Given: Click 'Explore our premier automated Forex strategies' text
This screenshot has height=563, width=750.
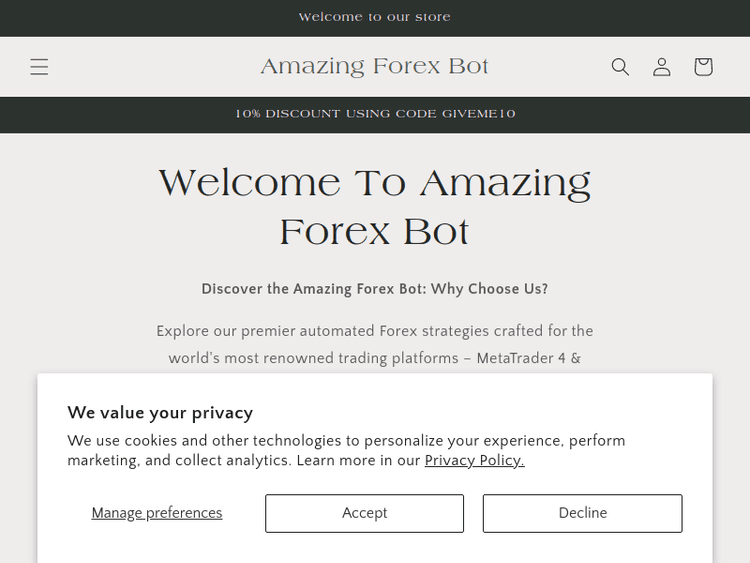Looking at the screenshot, I should click(375, 344).
